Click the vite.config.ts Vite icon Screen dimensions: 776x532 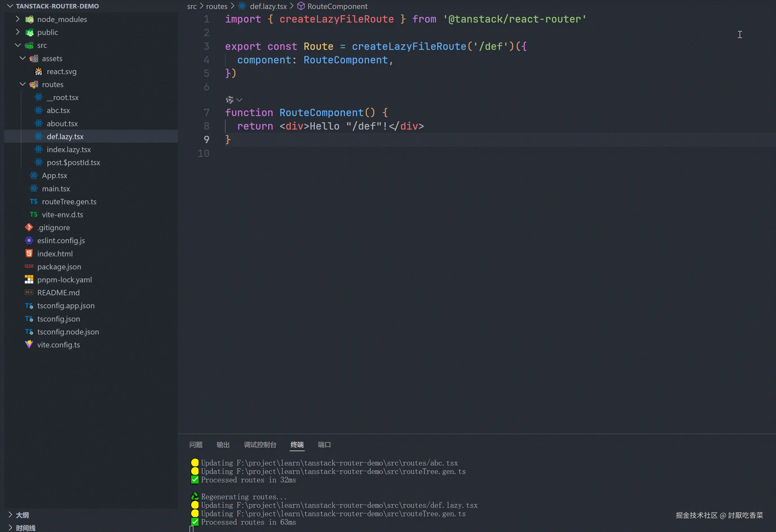(x=29, y=345)
